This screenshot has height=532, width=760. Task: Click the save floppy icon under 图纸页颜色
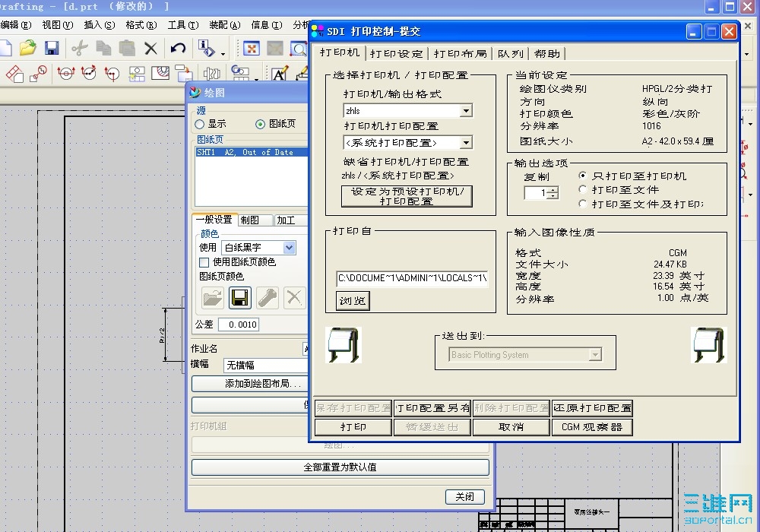(240, 297)
